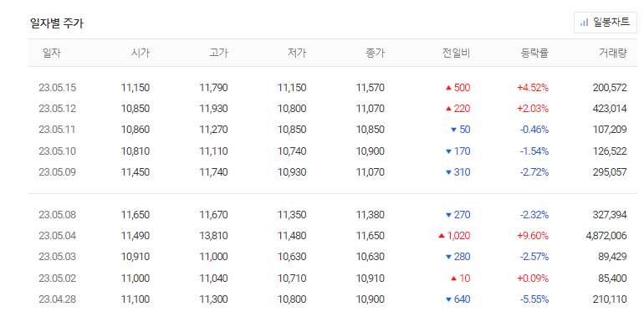
Task: Select date 23.05.12 row
Action: pos(333,109)
